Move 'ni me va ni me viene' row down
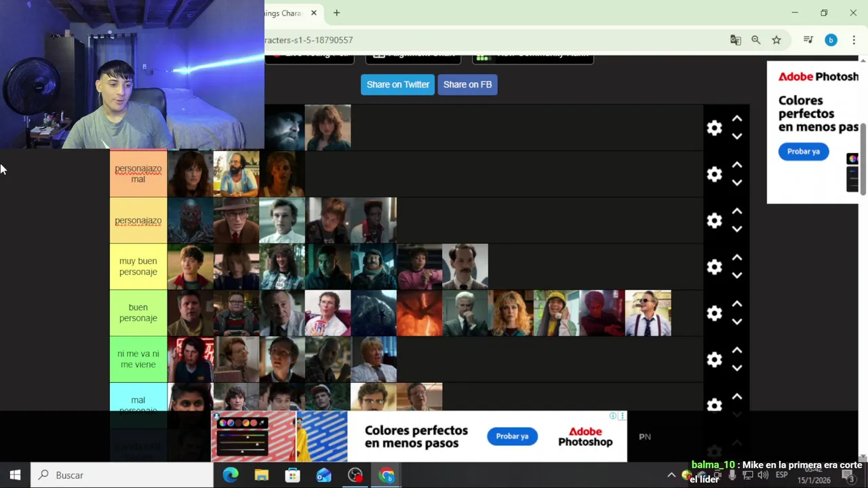Screen dimensions: 868x488 point(737,368)
